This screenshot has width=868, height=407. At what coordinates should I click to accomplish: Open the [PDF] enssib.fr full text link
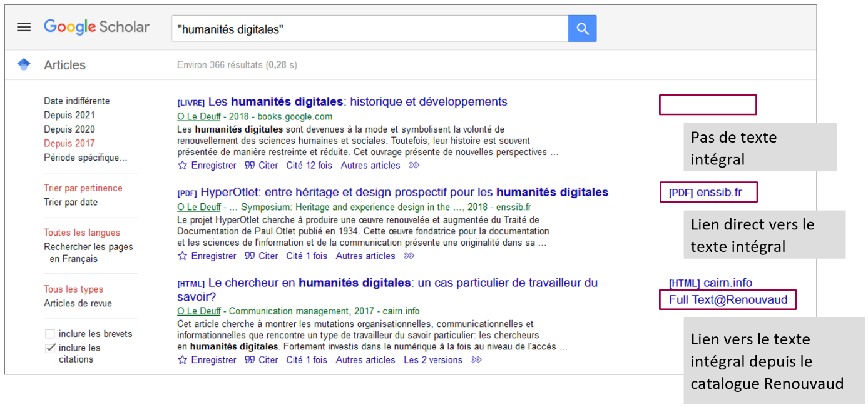click(706, 193)
